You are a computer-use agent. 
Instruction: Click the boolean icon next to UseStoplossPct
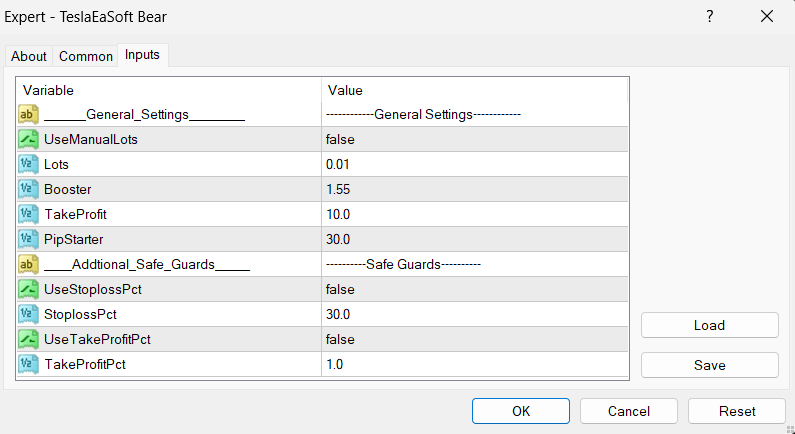[x=28, y=290]
